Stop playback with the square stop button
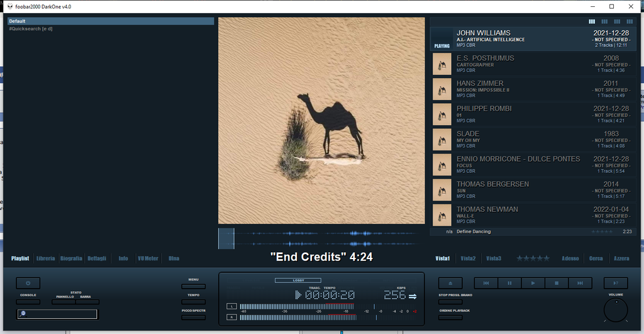644x334 pixels. tap(557, 283)
